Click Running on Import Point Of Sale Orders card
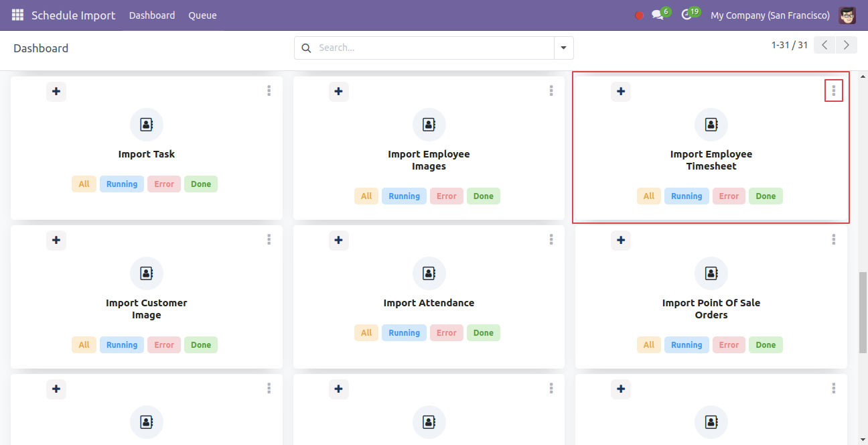This screenshot has height=445, width=868. pos(686,345)
